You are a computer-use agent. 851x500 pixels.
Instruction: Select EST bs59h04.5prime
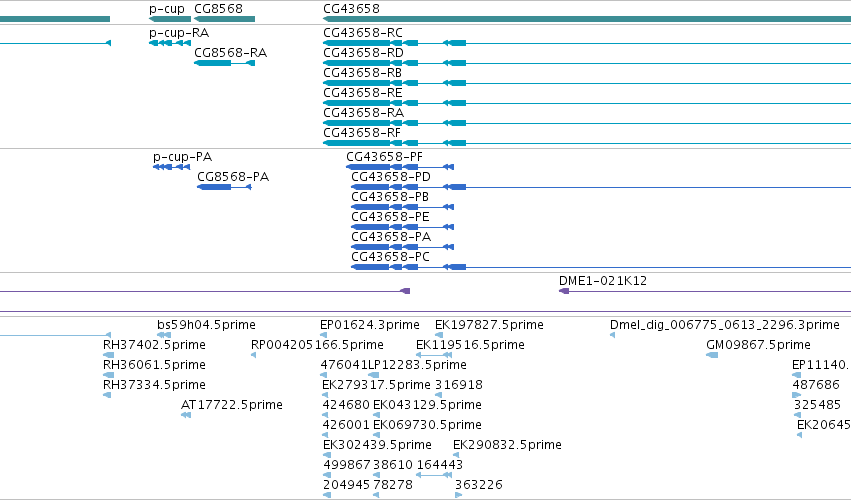click(206, 325)
